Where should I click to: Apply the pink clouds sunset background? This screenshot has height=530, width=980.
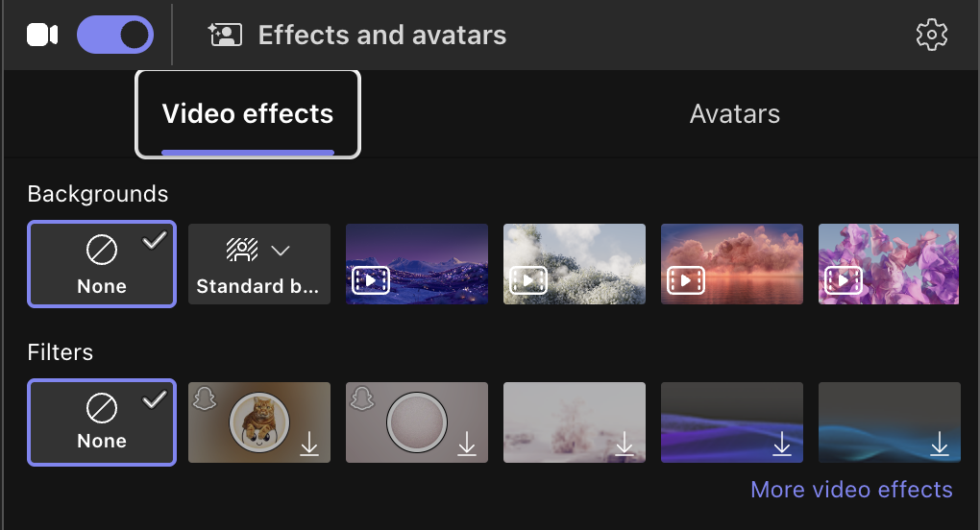pos(732,264)
